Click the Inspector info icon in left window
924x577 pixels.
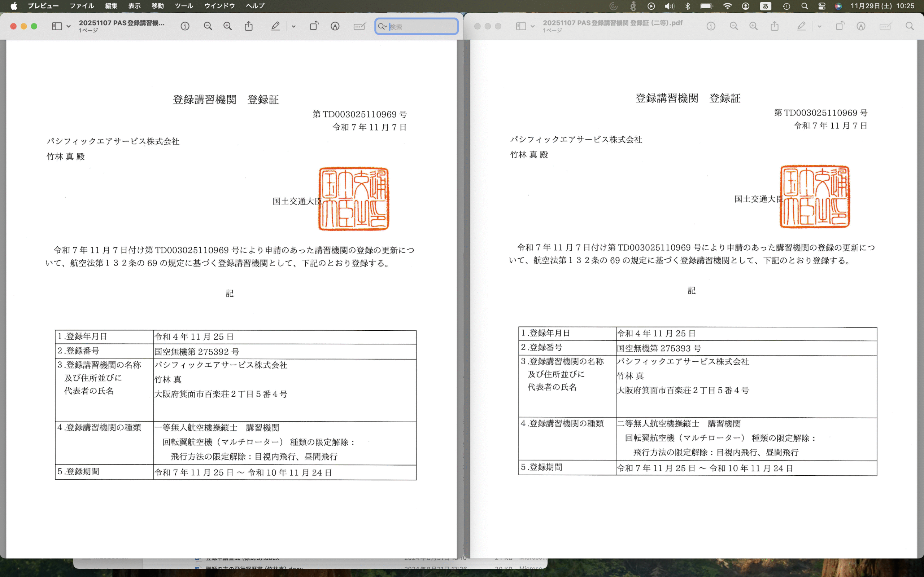[x=185, y=26]
